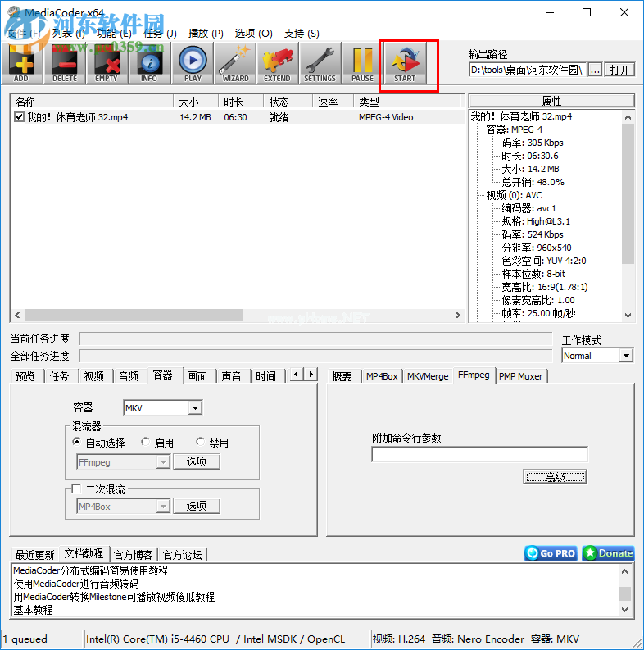The image size is (644, 650).
Task: Select the 自动选择 radio button
Action: coord(76,442)
